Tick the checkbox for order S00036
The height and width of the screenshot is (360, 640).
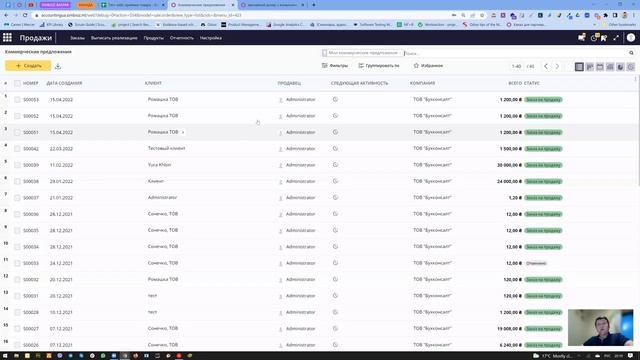(17, 214)
